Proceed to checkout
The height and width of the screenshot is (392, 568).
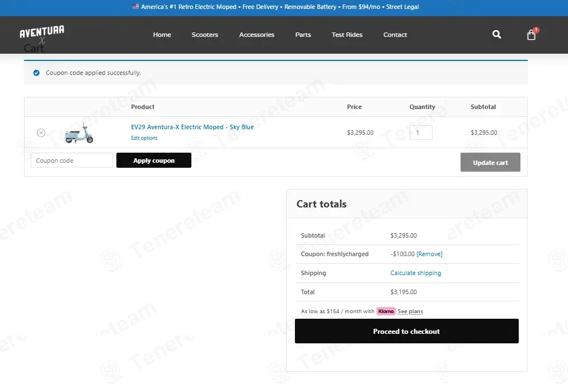[x=407, y=331]
